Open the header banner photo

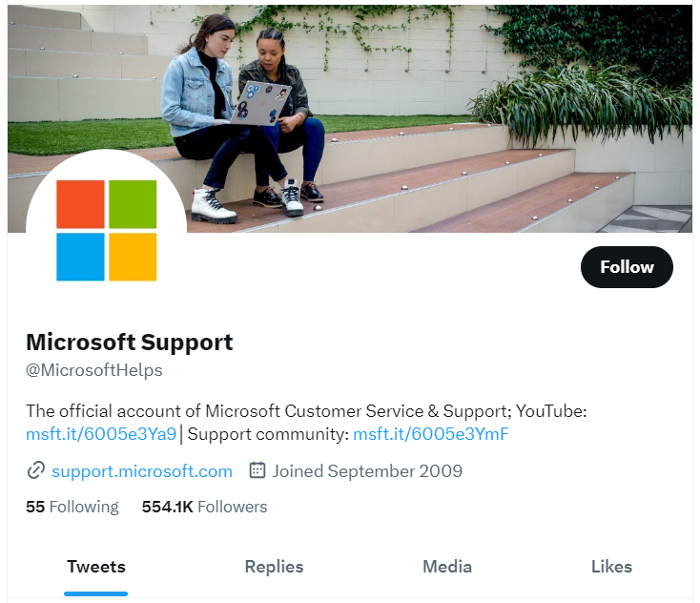(429, 95)
